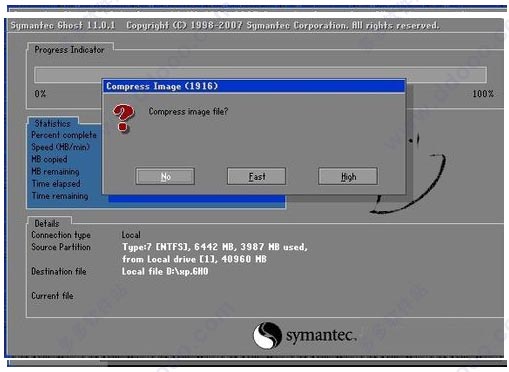The image size is (509, 372).
Task: Click 'Local file D:\xp.GHO' value
Action: pos(165,271)
